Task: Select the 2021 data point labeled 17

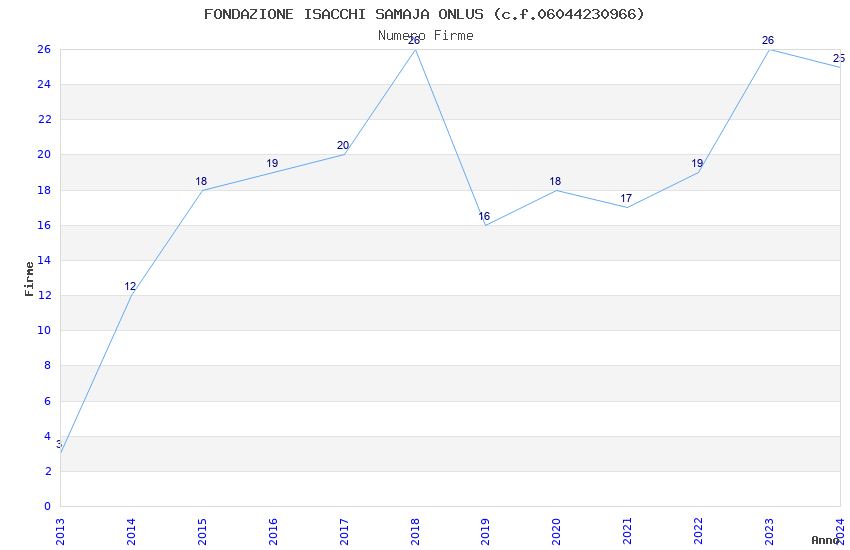Action: [627, 208]
